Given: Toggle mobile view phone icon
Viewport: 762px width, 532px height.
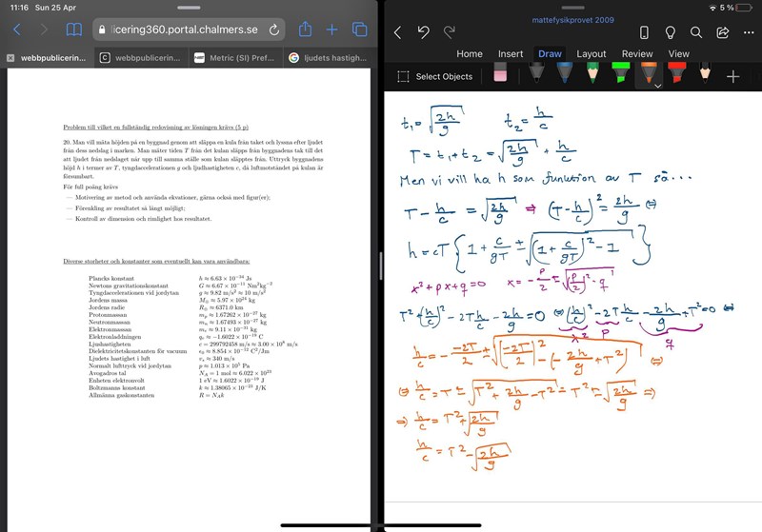Looking at the screenshot, I should pyautogui.click(x=644, y=32).
